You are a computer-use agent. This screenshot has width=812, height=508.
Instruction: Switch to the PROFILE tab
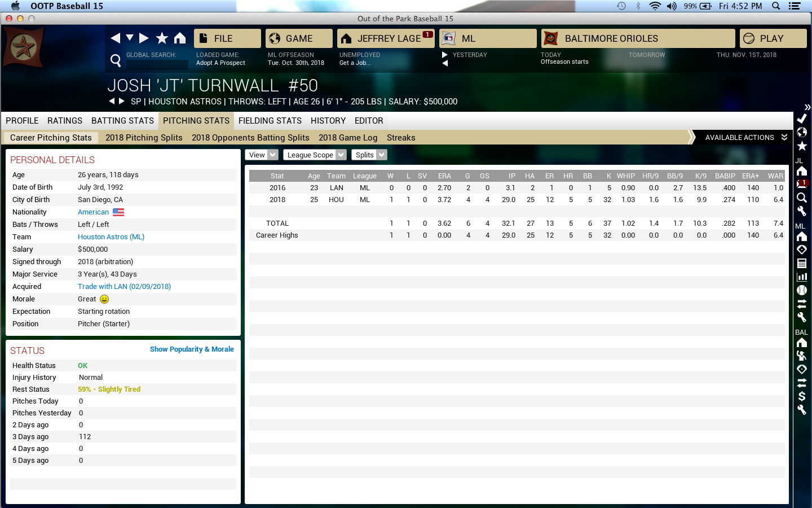pos(22,121)
